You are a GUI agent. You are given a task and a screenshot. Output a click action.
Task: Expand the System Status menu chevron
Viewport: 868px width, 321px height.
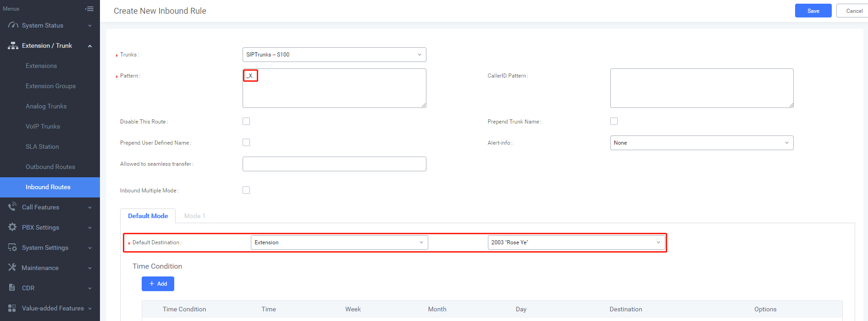coord(90,26)
